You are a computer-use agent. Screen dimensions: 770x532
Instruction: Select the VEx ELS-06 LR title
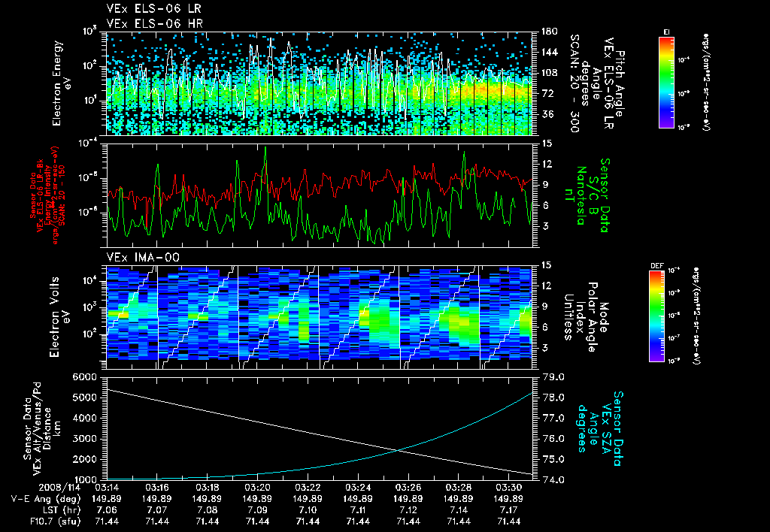coord(153,9)
